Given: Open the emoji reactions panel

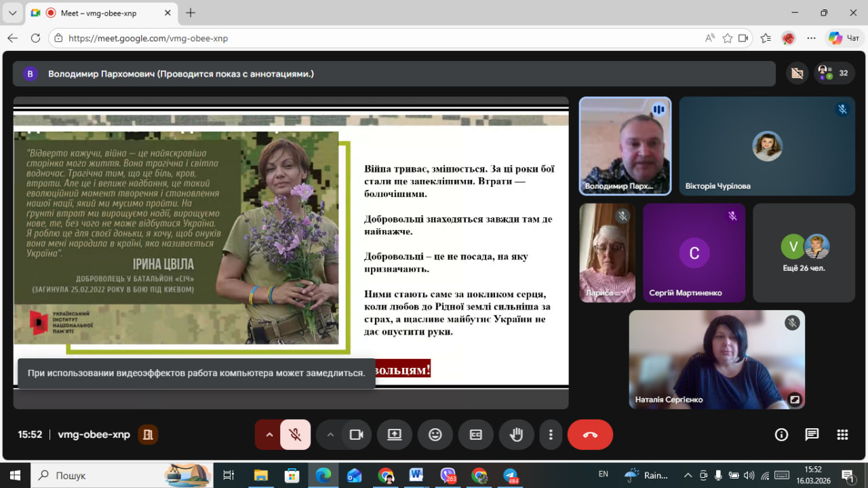Looking at the screenshot, I should click(435, 435).
